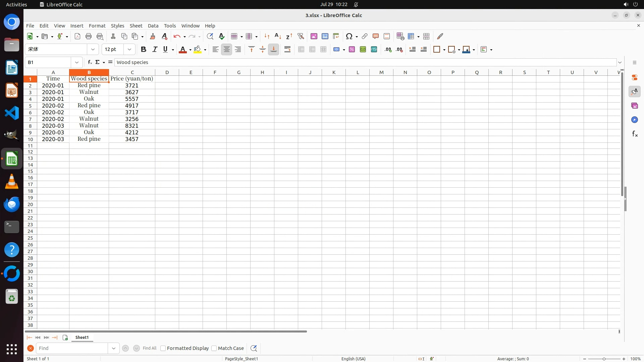Open the font size dropdown list
The height and width of the screenshot is (362, 644).
129,49
